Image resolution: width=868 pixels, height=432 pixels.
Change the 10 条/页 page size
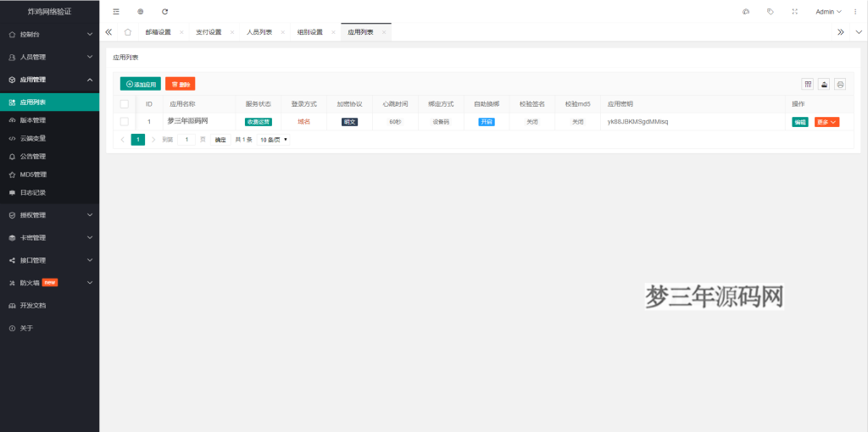(x=274, y=140)
